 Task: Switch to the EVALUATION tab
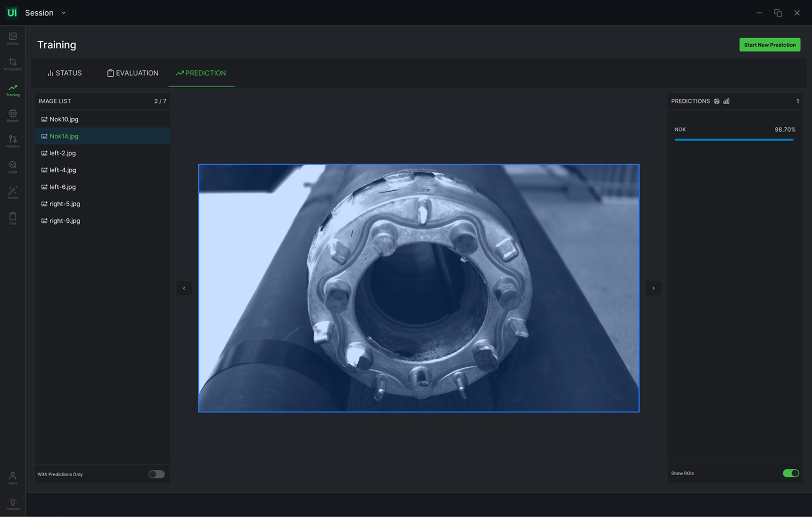tap(133, 73)
